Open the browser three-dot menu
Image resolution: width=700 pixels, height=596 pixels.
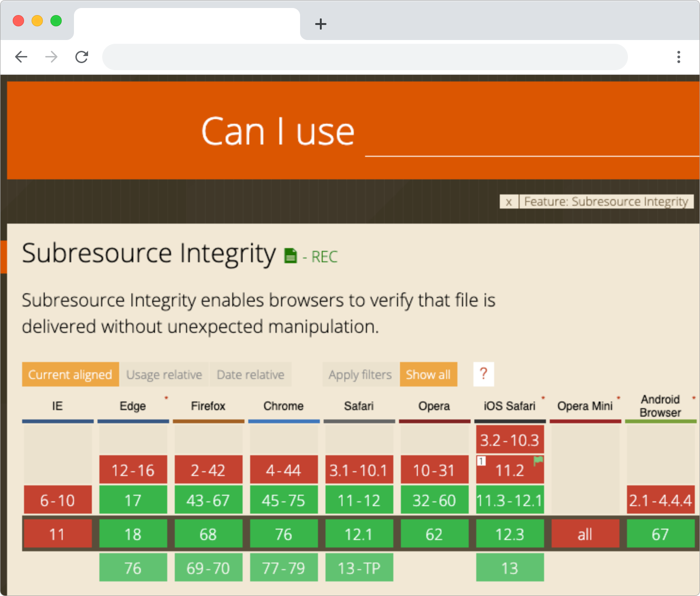(x=678, y=57)
